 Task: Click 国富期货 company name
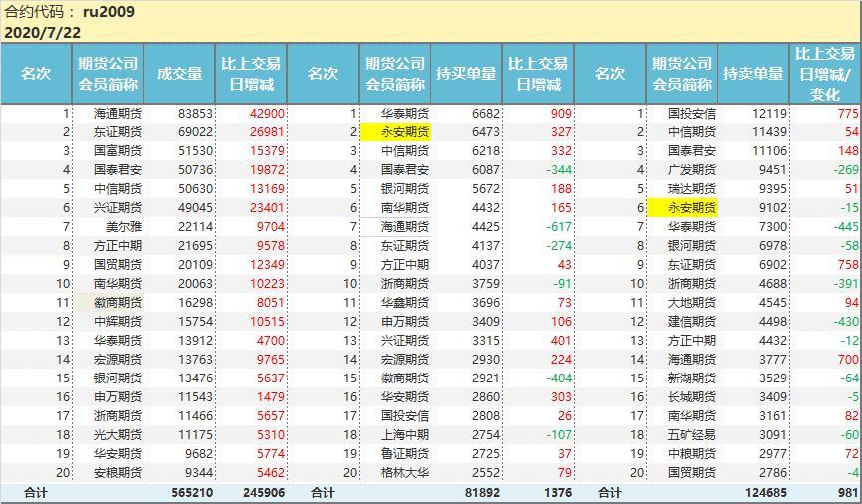click(x=118, y=151)
